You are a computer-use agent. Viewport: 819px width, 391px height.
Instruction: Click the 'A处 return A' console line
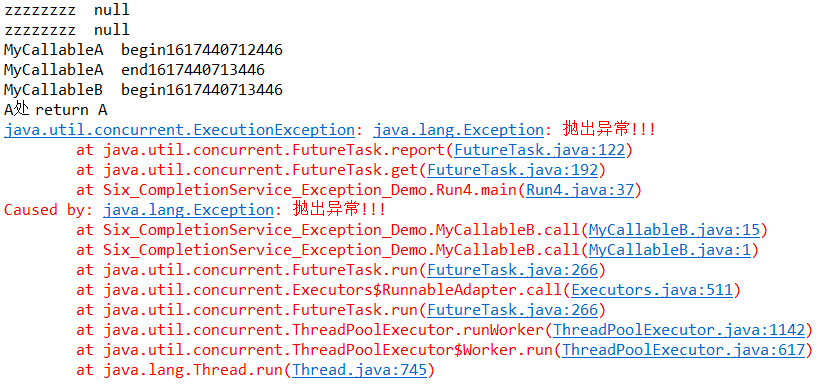coord(55,110)
